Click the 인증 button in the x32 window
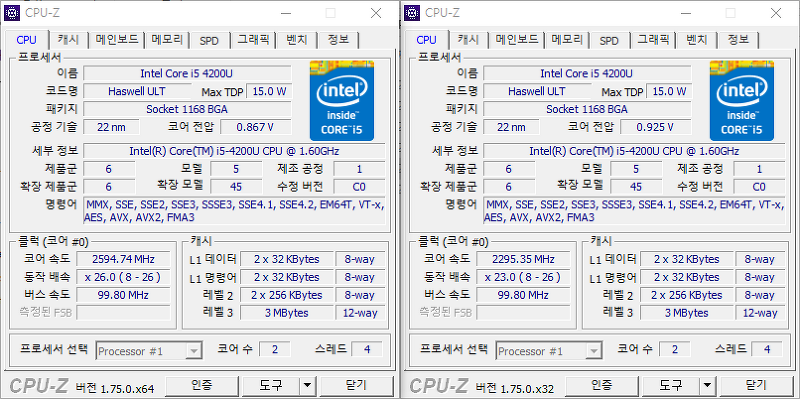 (x=602, y=385)
